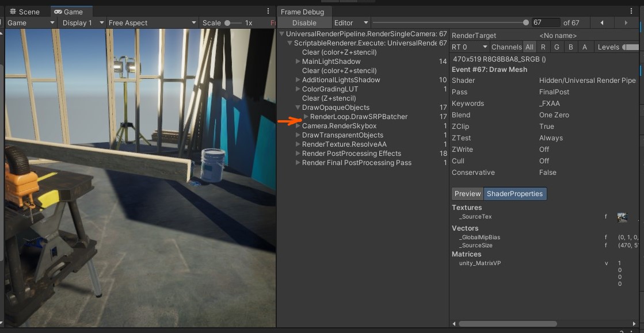
Task: Switch to the Preview tab
Action: point(467,194)
